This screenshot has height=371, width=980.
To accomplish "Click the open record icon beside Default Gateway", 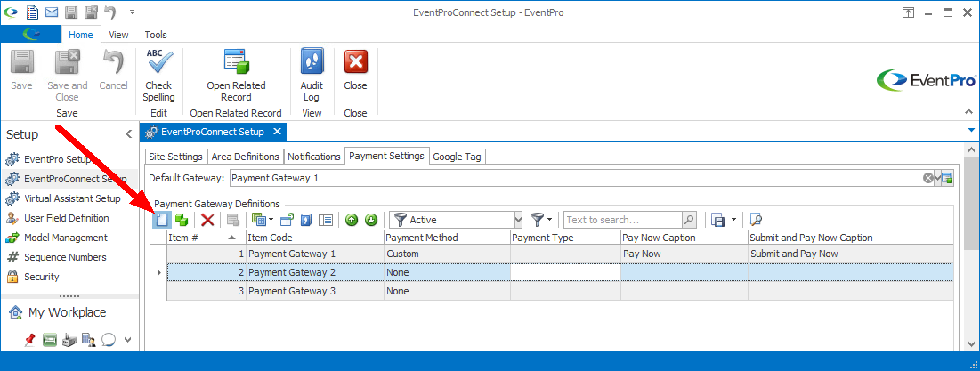I will 947,178.
